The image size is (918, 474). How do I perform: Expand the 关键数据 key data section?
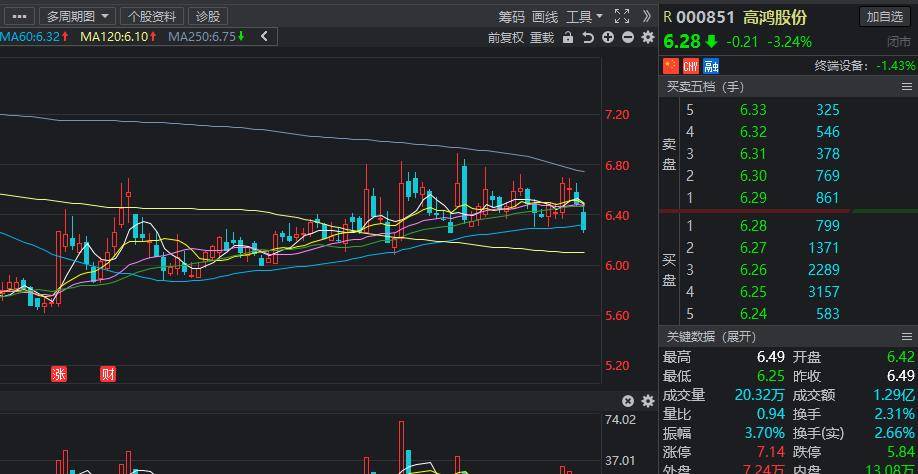point(712,337)
